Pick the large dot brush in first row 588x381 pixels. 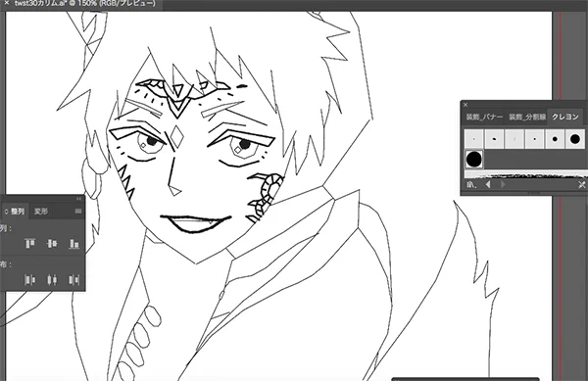pyautogui.click(x=575, y=139)
